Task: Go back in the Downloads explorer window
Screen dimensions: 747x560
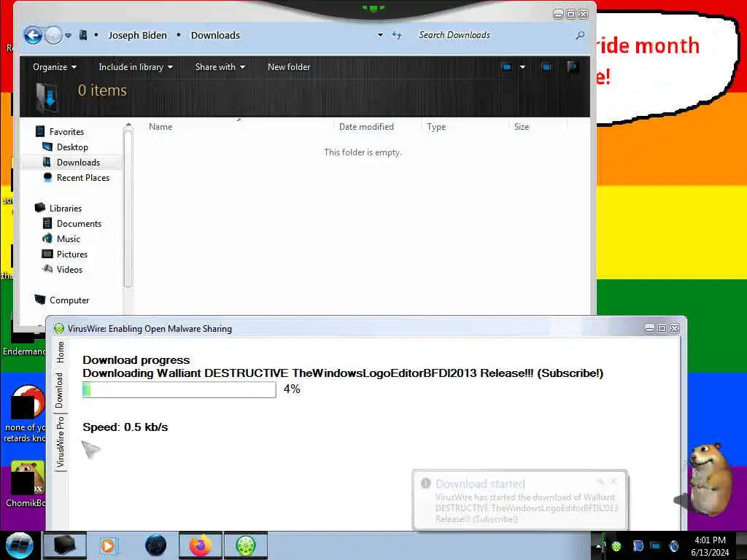Action: click(33, 35)
